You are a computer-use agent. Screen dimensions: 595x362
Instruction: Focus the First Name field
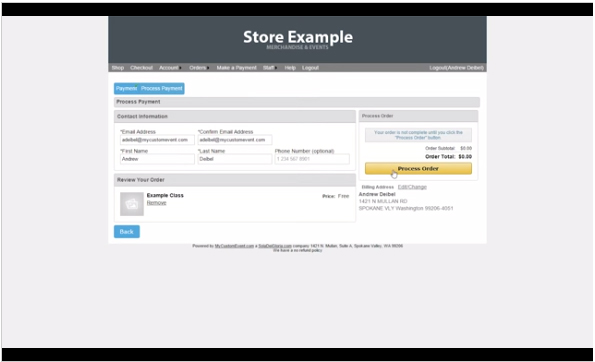click(157, 159)
